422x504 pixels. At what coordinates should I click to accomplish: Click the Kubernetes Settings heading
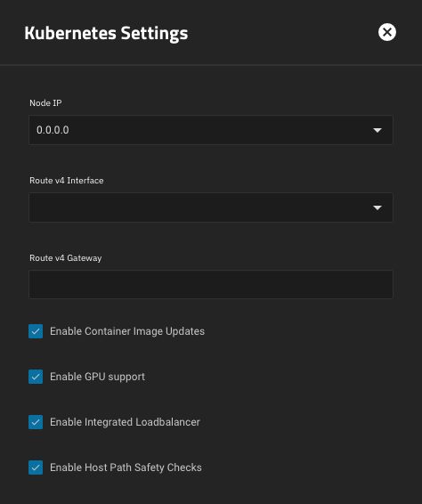coord(106,34)
